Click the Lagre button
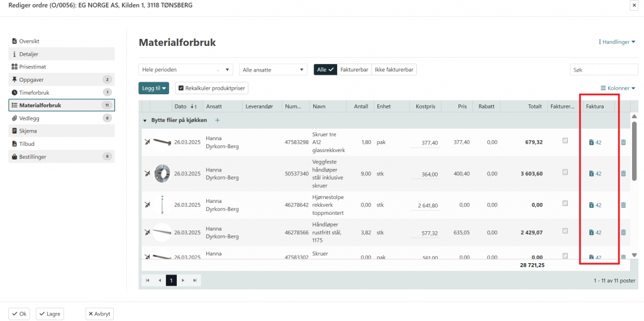Screen dimensions: 644x321 [50, 313]
